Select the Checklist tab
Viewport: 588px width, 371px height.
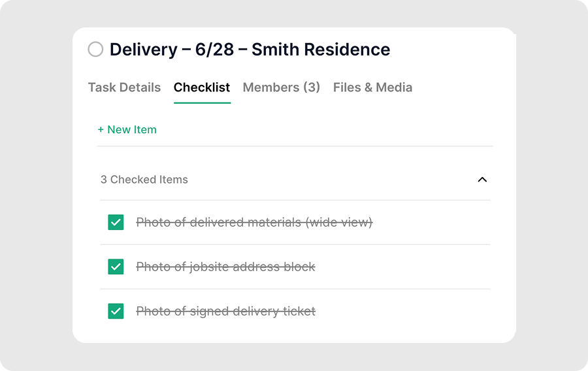[202, 88]
